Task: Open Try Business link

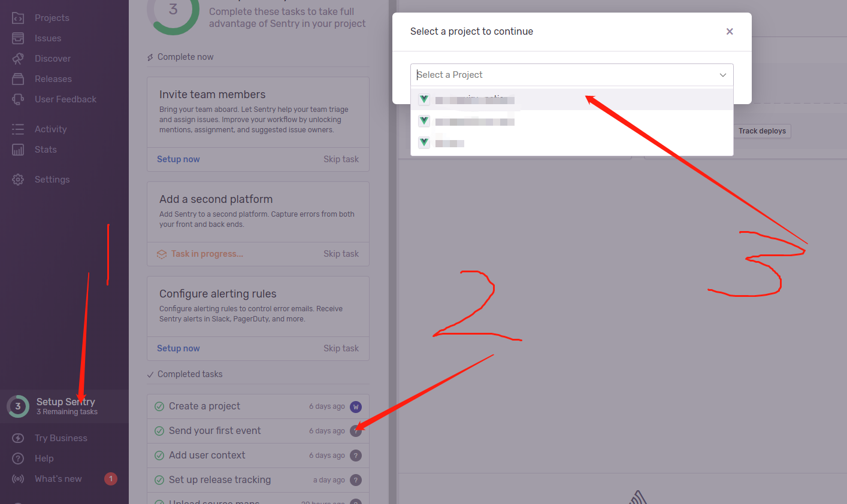Action: pyautogui.click(x=61, y=438)
